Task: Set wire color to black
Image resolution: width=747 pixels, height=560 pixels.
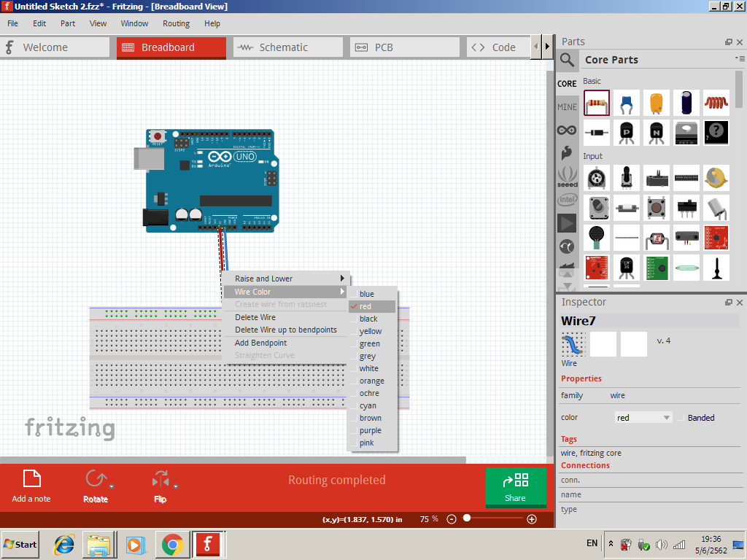Action: click(x=372, y=319)
